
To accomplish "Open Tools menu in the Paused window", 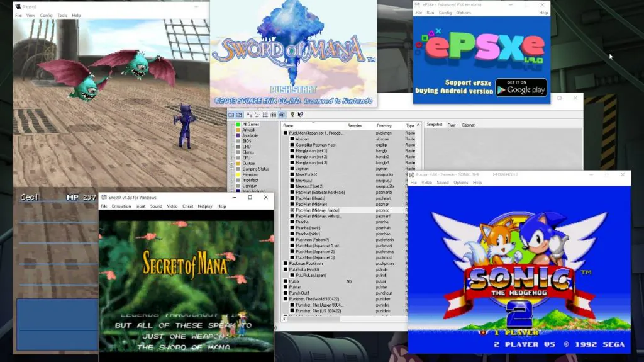I will click(x=62, y=16).
